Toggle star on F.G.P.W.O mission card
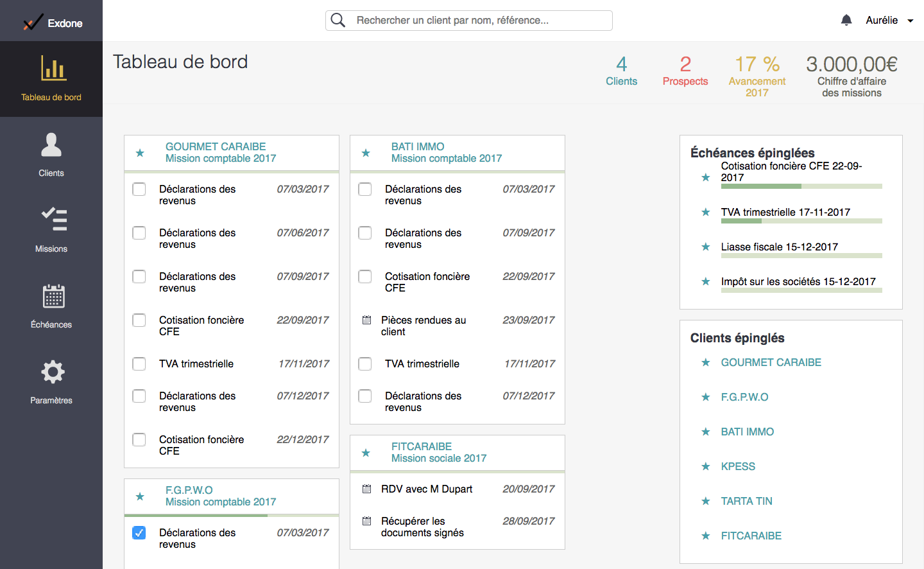 (x=140, y=496)
